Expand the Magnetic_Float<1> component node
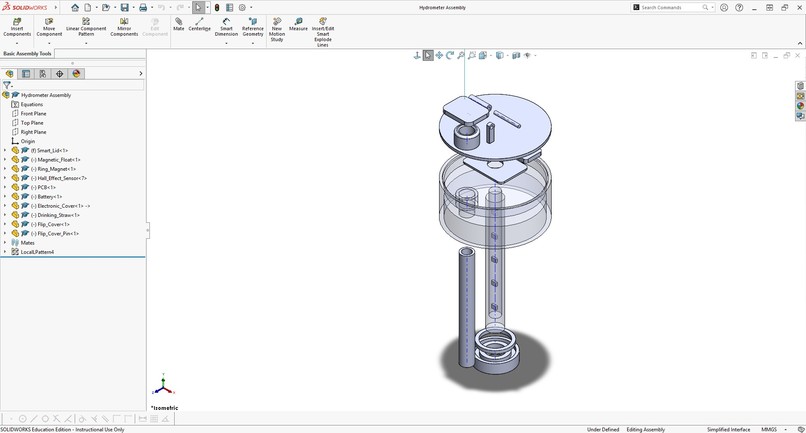Image resolution: width=806 pixels, height=433 pixels. click(x=5, y=160)
